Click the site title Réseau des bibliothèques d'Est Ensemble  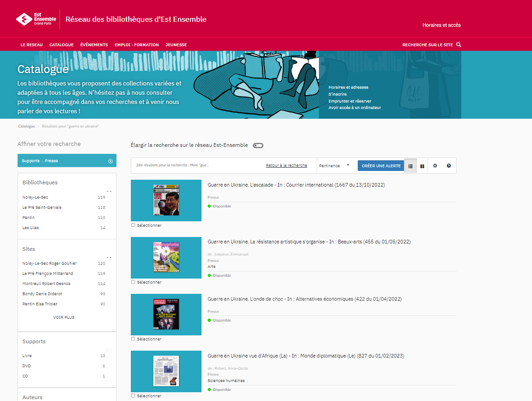(136, 19)
